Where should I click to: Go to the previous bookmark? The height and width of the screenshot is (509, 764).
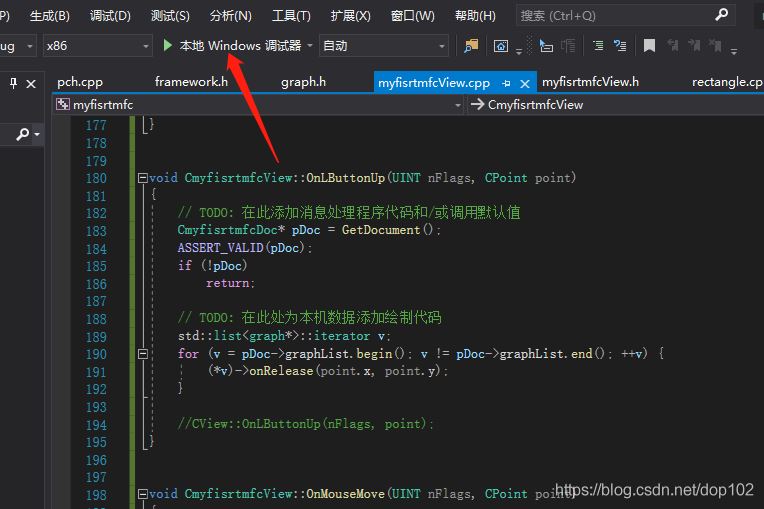tap(673, 46)
